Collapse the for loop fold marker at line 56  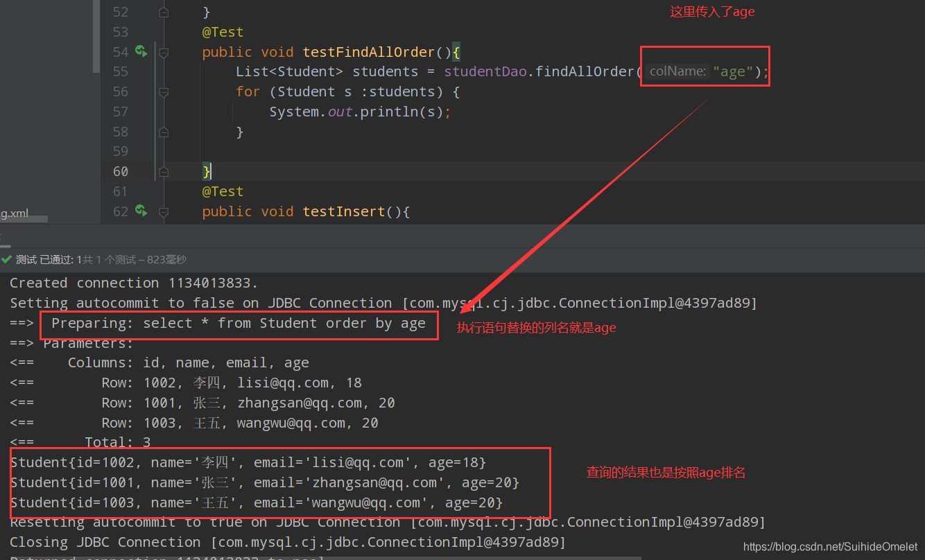164,91
